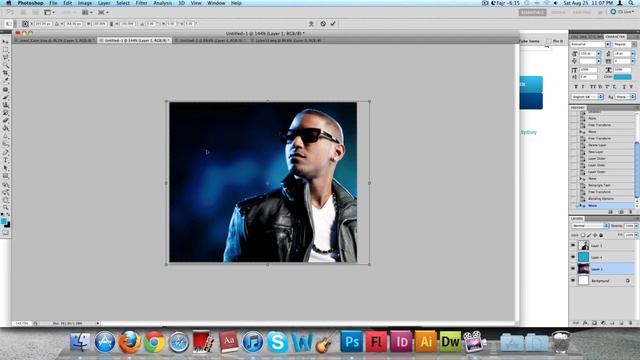Click the background color swatch
The image size is (640, 360).
pos(7,224)
